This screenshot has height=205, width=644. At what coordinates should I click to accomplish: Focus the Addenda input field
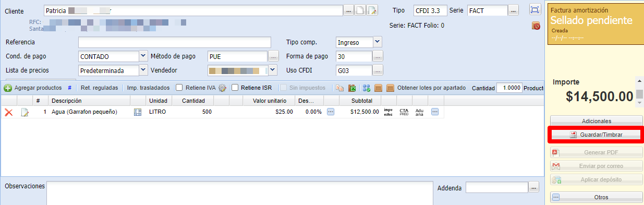496,187
